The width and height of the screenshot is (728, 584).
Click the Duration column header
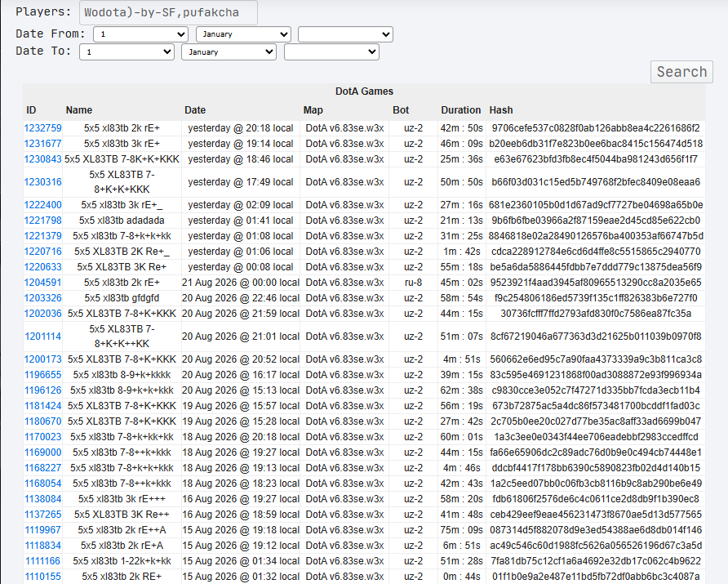click(x=461, y=110)
